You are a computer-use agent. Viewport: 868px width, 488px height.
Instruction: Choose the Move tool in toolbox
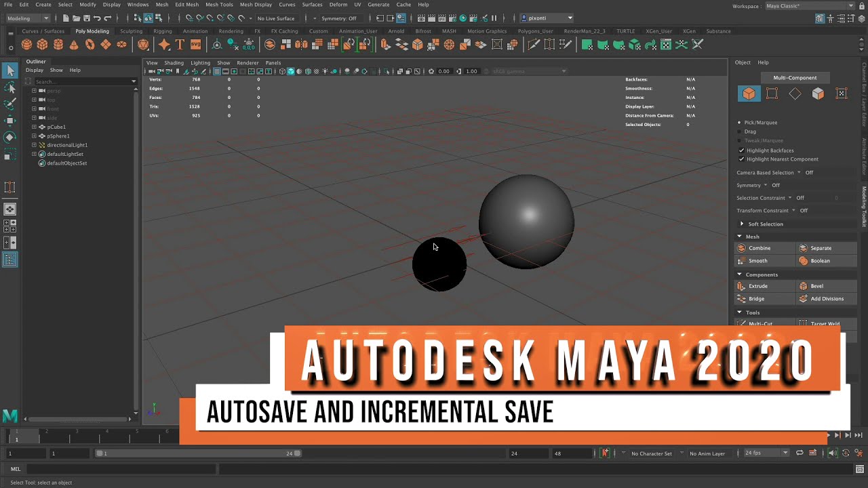coord(10,121)
